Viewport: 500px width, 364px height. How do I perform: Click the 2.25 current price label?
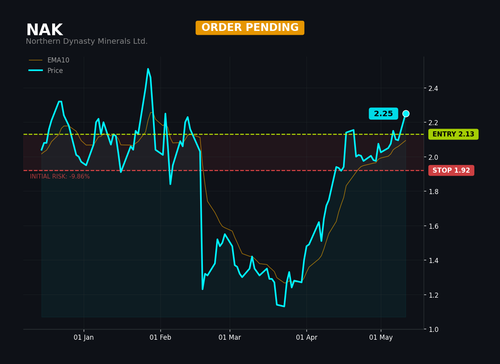(383, 114)
